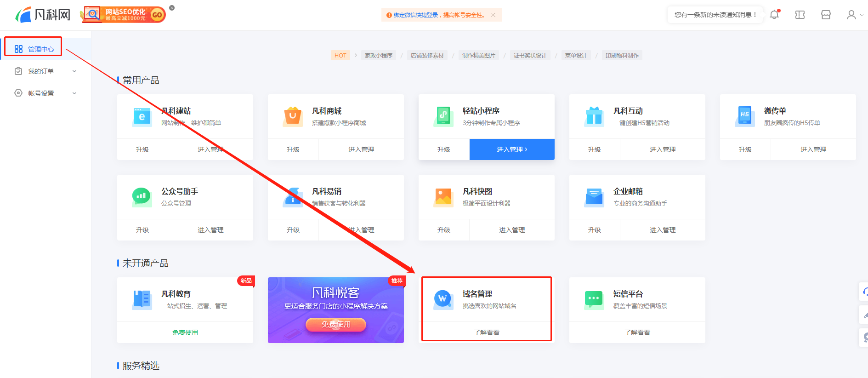Enter management for 公众号助手
Image resolution: width=868 pixels, height=378 pixels.
click(210, 230)
